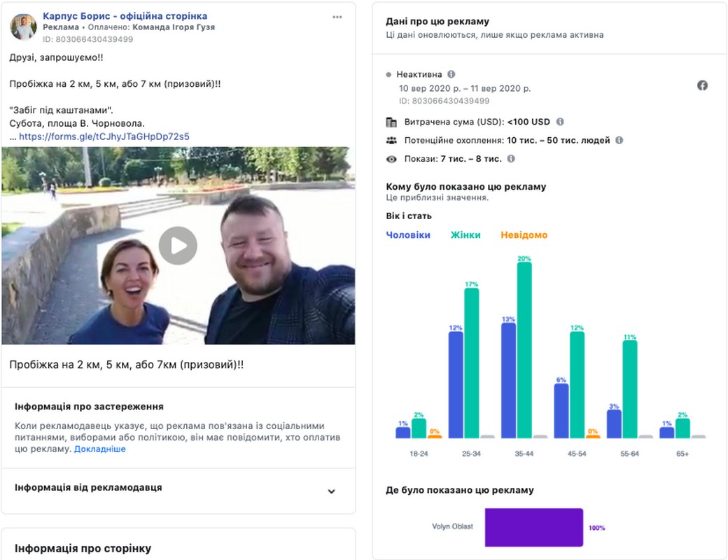728x560 pixels.
Task: Open the forms.gle registration link
Action: (104, 136)
